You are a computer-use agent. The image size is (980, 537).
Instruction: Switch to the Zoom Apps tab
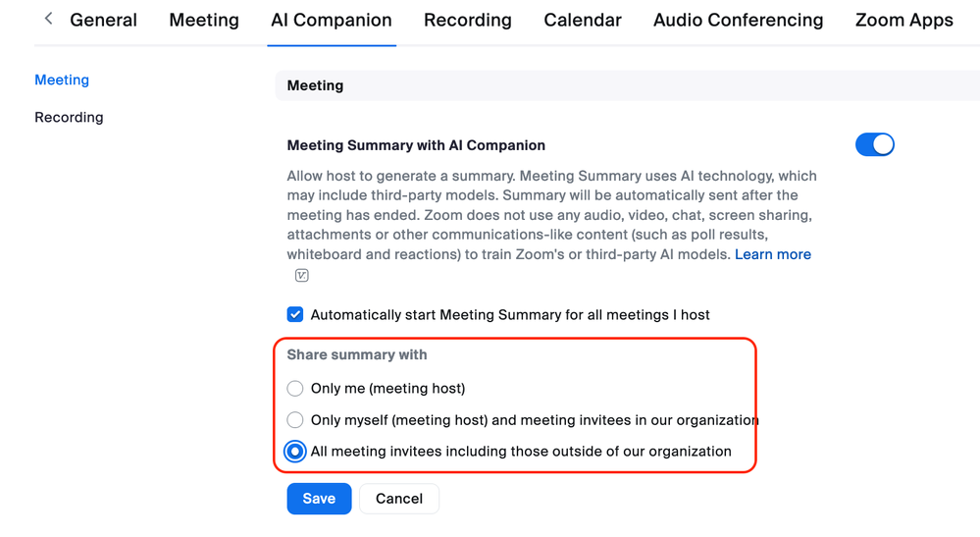[903, 21]
